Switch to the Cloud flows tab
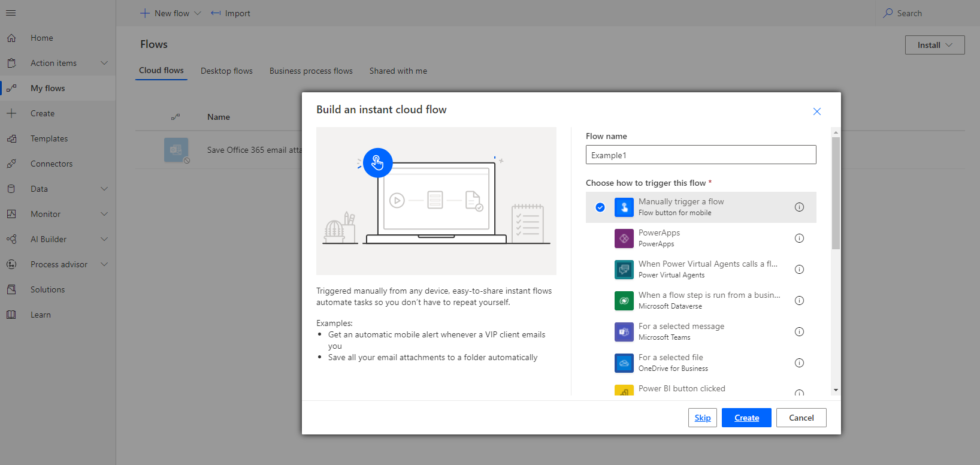 point(161,71)
